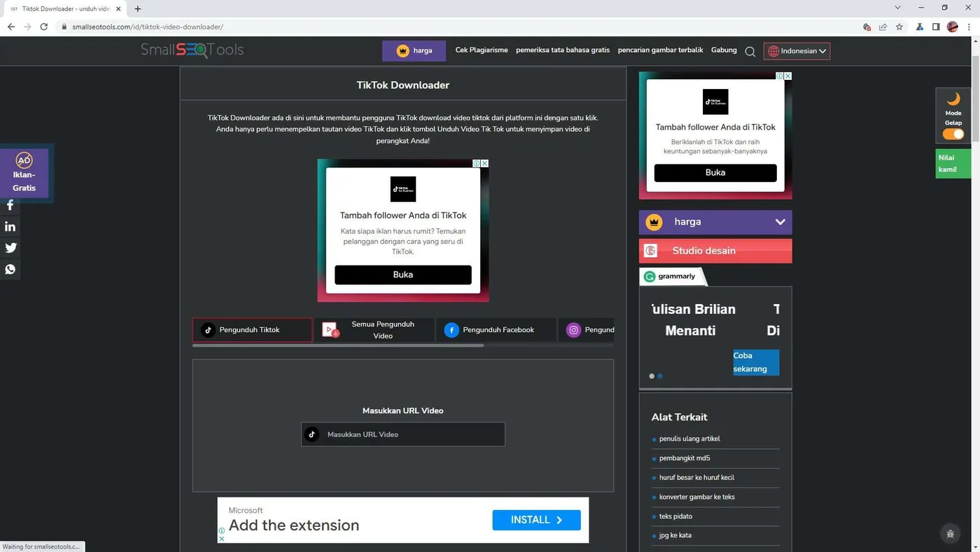Select the Pengunduh Facebook tab

496,330
